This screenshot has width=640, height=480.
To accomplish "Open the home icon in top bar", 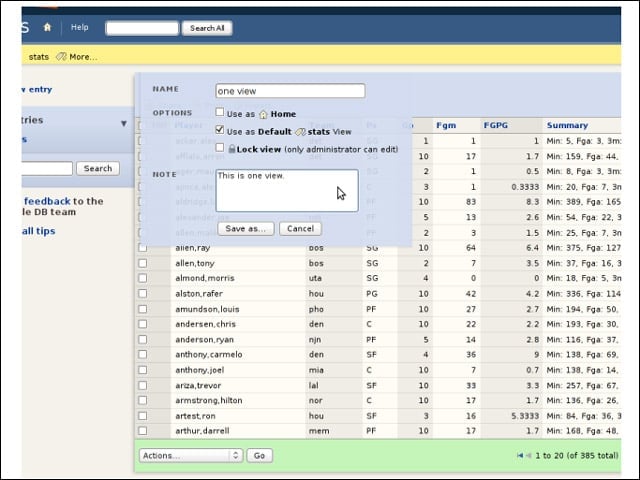I will pyautogui.click(x=47, y=27).
